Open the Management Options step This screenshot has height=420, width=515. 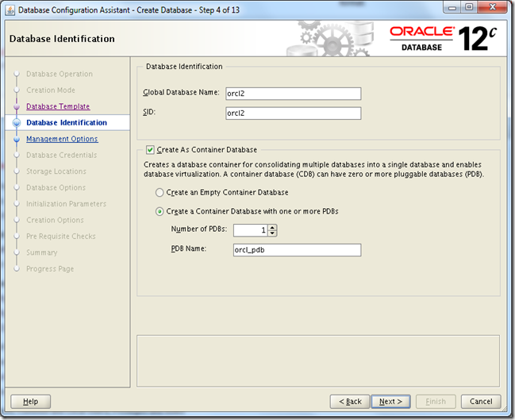pyautogui.click(x=62, y=139)
